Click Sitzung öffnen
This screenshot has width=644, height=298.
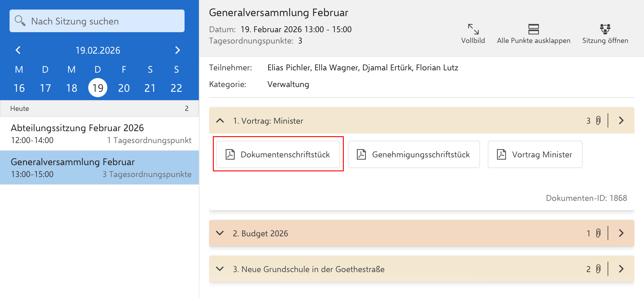[605, 34]
